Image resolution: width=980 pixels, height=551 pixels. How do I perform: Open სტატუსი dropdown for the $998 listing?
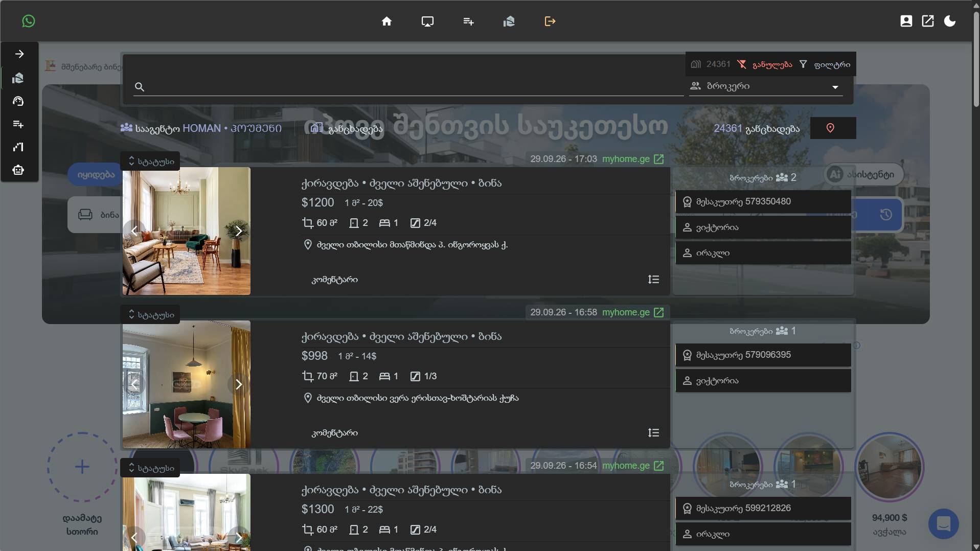click(150, 315)
